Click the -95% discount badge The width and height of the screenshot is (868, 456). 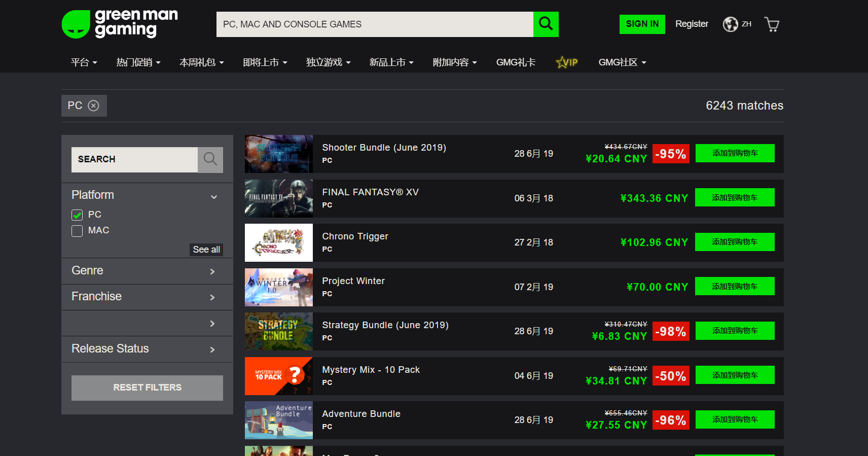(671, 154)
